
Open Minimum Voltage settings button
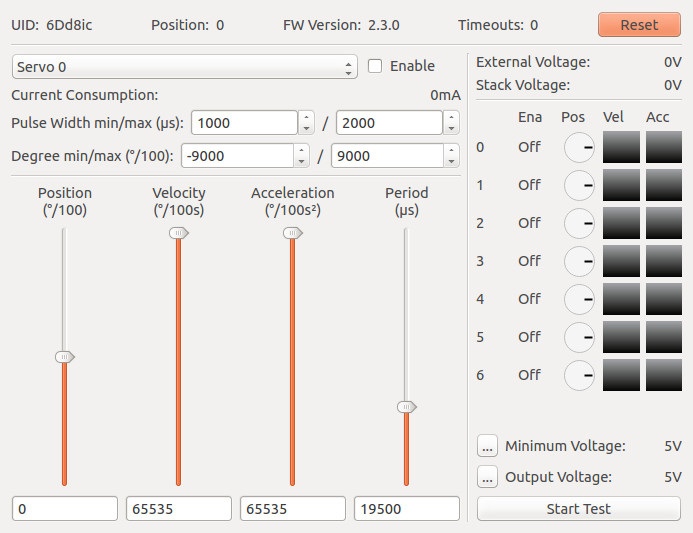[487, 446]
